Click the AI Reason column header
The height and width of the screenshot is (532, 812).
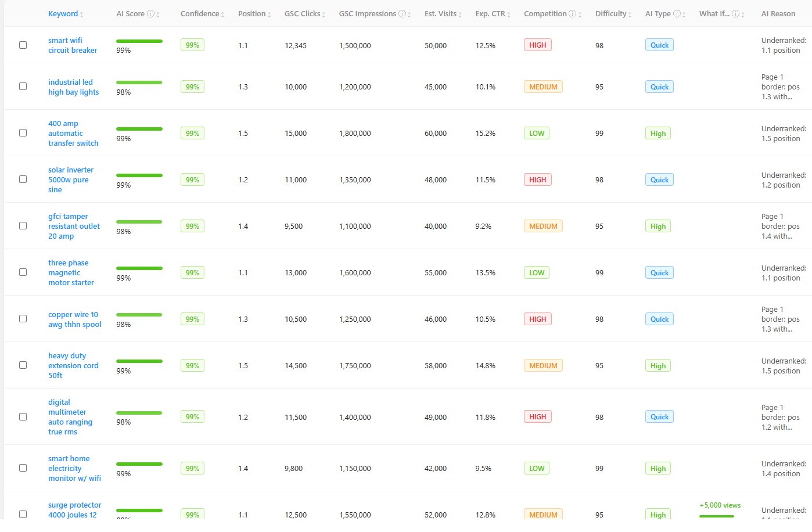[778, 14]
